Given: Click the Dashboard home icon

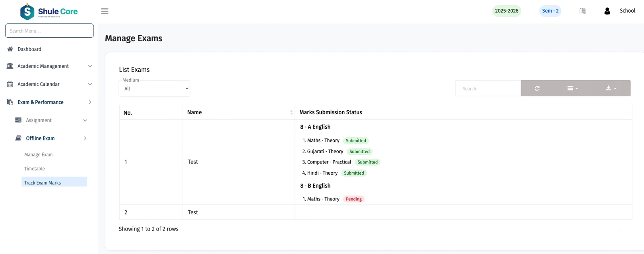Looking at the screenshot, I should tap(10, 49).
